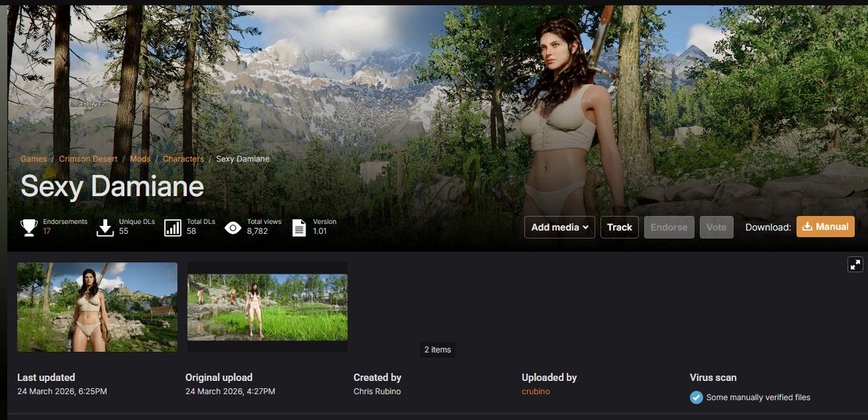Viewport: 868px width, 420px height.
Task: Click the Some manually verified files text
Action: point(759,398)
